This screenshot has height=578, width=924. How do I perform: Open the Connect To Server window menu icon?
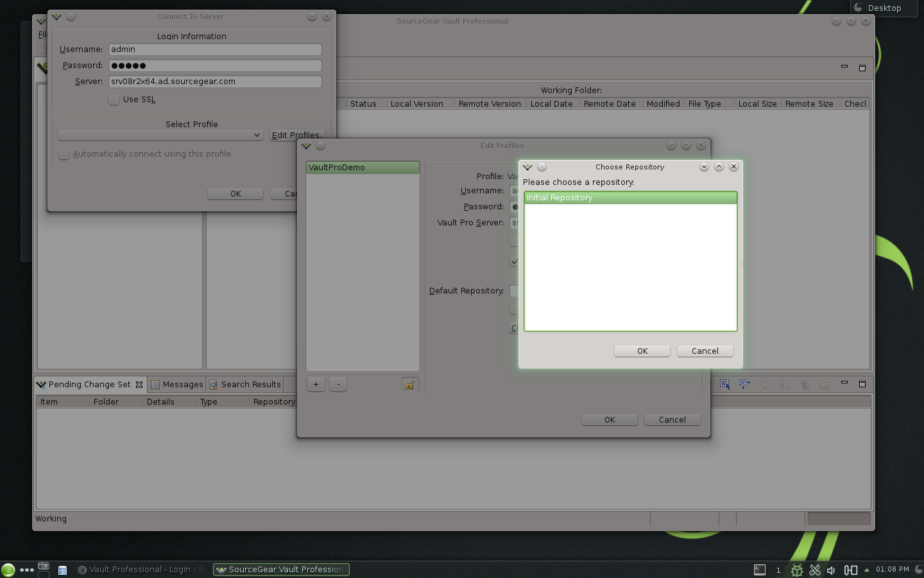click(56, 17)
